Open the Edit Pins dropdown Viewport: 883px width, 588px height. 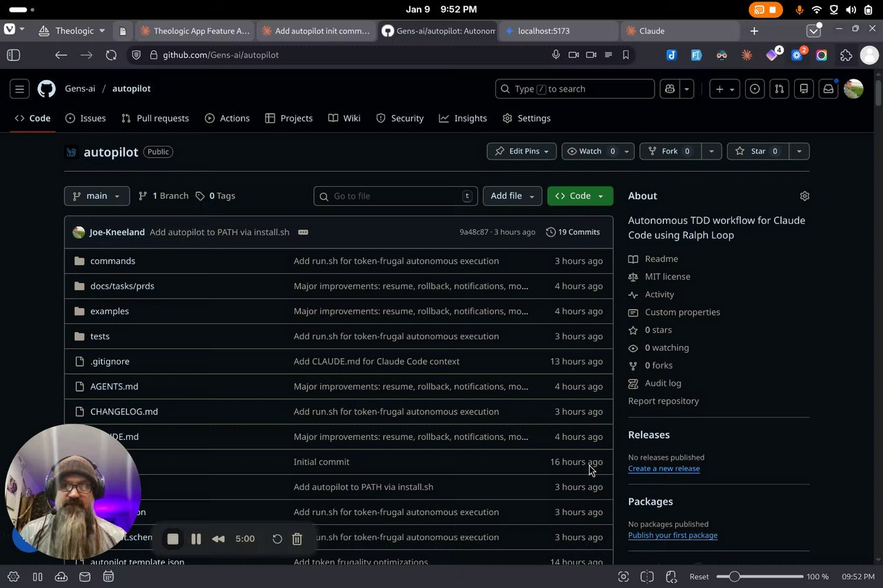click(522, 152)
